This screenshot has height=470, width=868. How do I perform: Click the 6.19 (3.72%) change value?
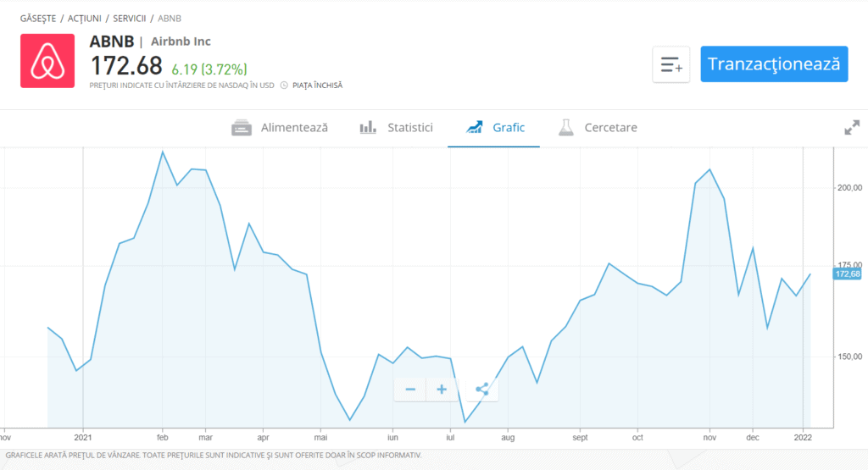click(x=209, y=69)
